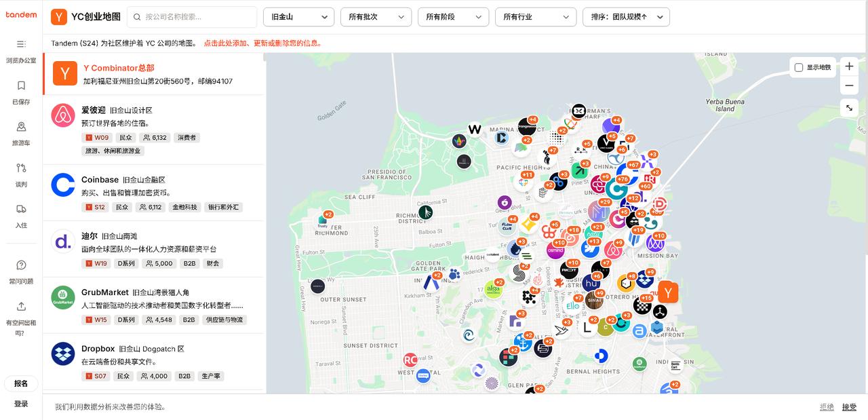Open the 所有批次 batch dropdown
This screenshot has height=420, width=868.
pyautogui.click(x=376, y=17)
